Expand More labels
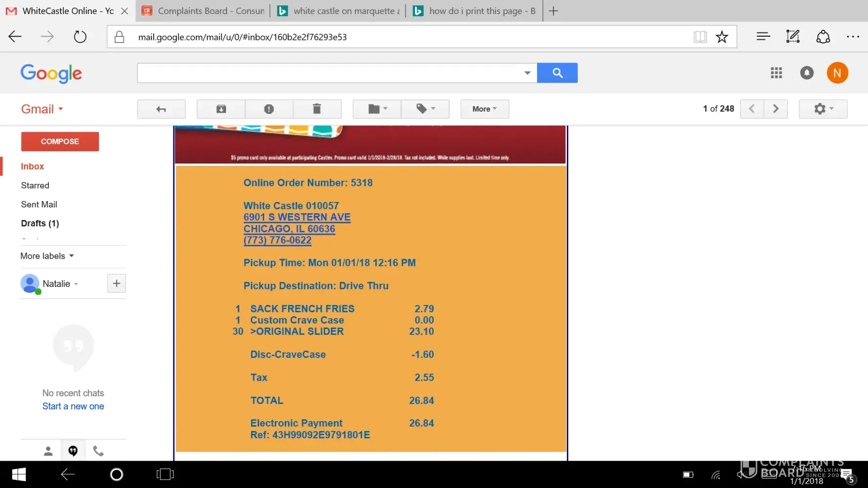This screenshot has height=488, width=868. [47, 256]
